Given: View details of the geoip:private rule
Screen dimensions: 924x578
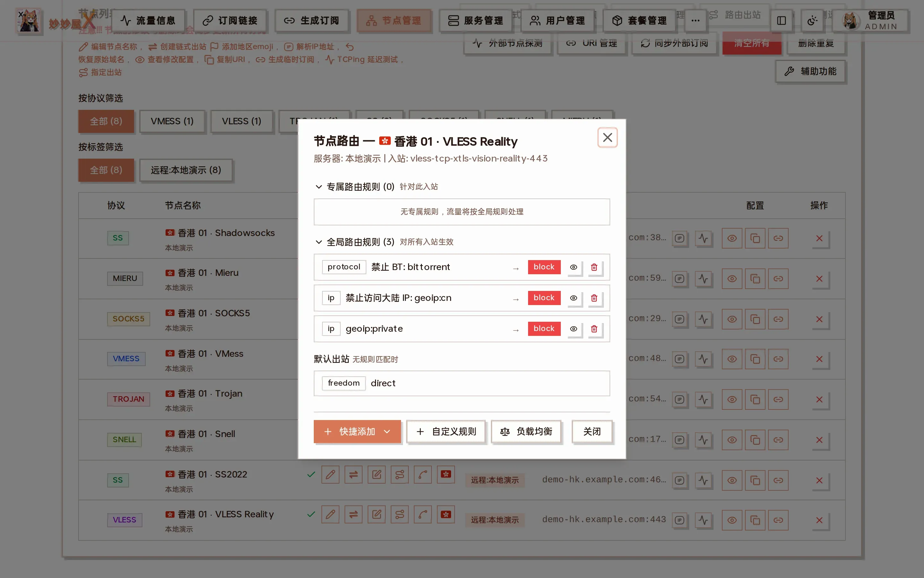Looking at the screenshot, I should coord(574,329).
